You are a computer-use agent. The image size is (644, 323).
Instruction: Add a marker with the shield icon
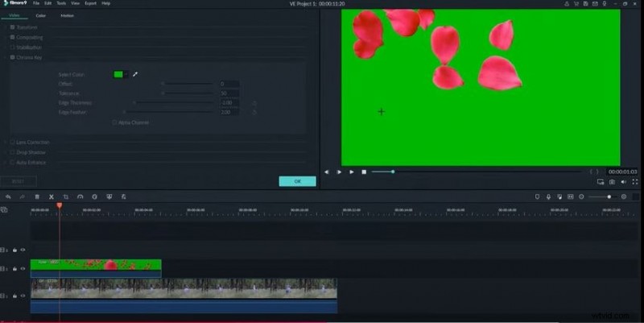[x=537, y=197]
